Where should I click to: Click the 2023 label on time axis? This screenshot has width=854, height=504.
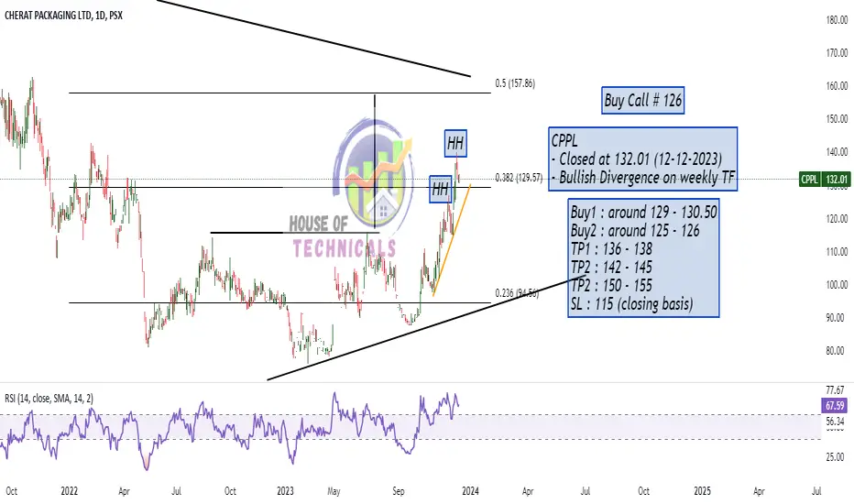point(285,491)
